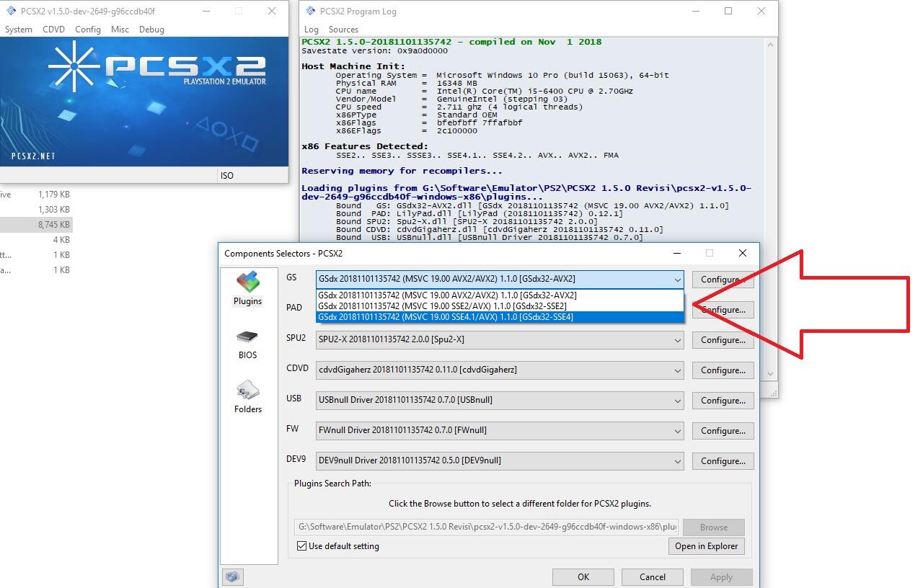Click the Open in Explorer button
The width and height of the screenshot is (923, 588).
point(707,546)
